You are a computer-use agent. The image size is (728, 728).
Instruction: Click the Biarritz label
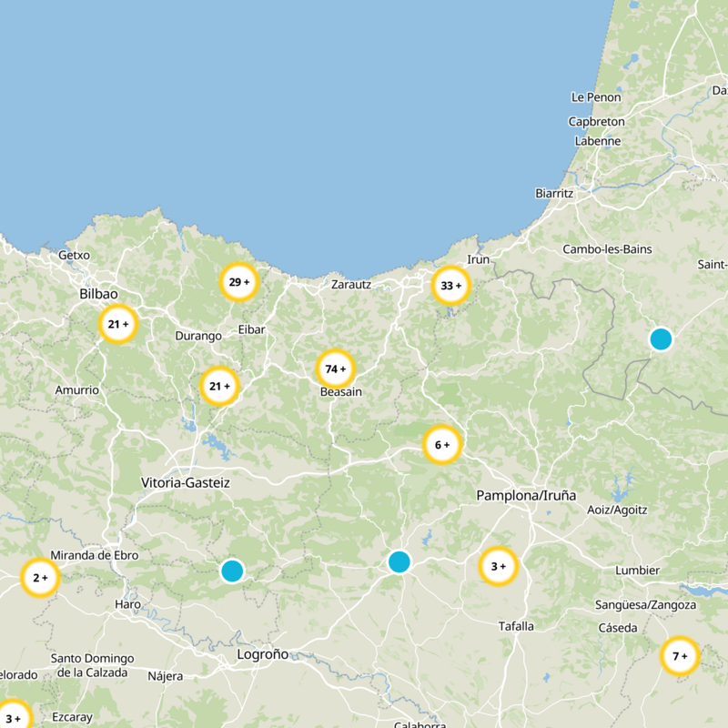(x=554, y=193)
